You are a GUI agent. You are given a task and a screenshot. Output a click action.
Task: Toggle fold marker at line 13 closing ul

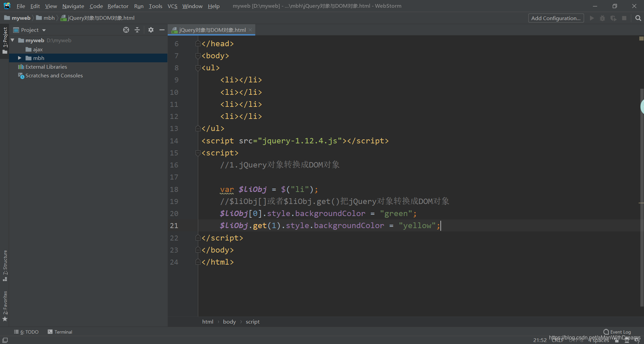click(198, 128)
